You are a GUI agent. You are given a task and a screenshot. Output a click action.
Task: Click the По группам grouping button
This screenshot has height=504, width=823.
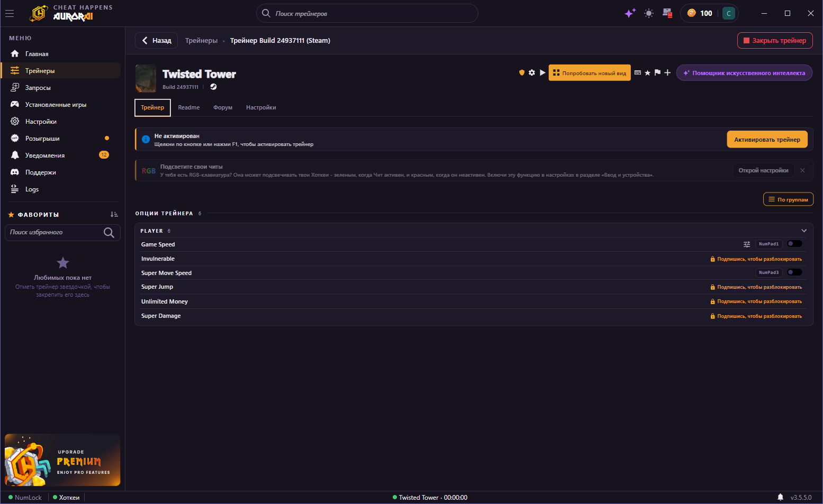[x=788, y=199]
